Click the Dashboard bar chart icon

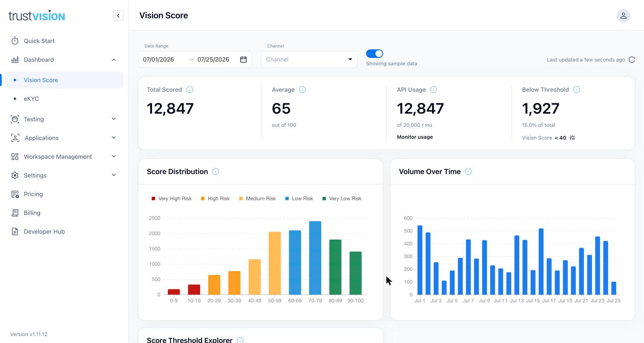15,60
